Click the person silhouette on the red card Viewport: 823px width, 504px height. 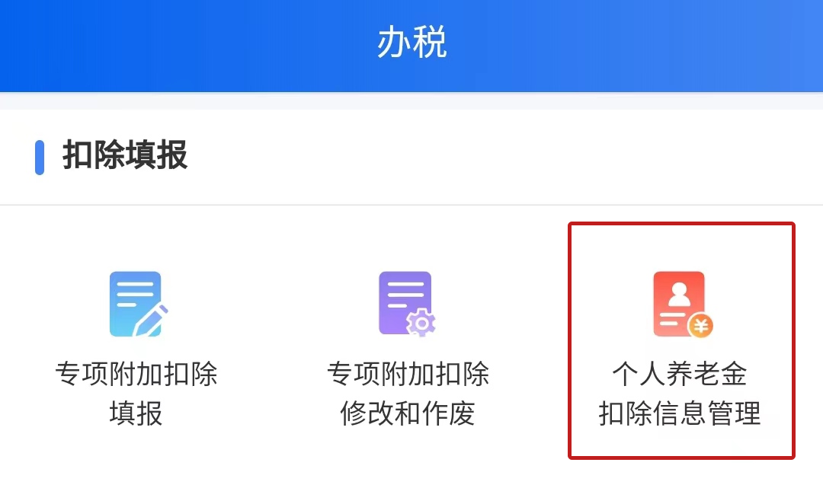click(x=679, y=294)
